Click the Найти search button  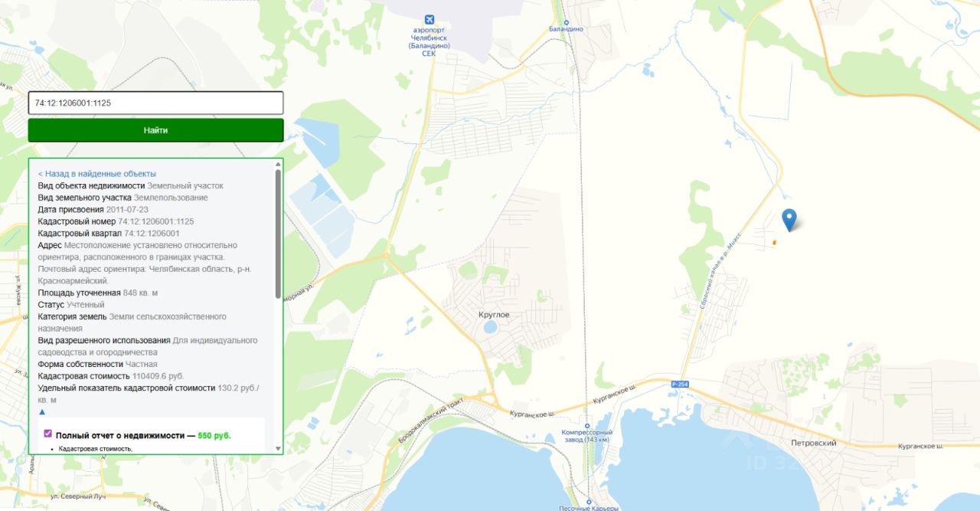click(x=155, y=130)
